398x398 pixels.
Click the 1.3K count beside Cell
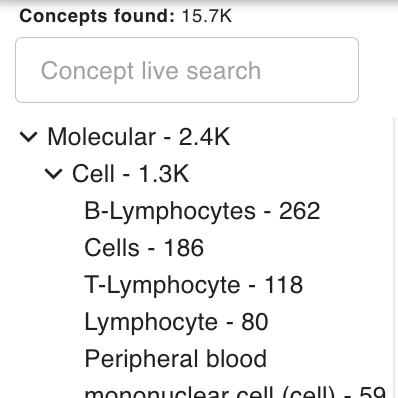[x=164, y=174]
